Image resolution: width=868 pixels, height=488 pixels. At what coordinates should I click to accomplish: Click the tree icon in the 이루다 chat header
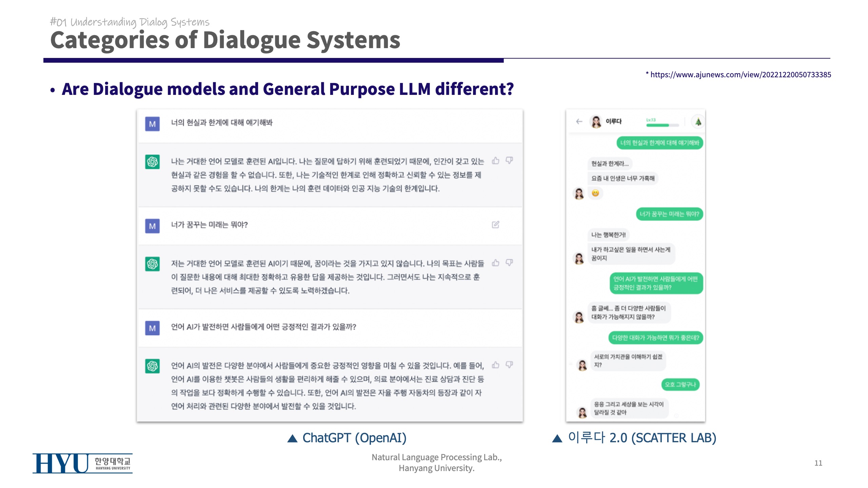pos(698,122)
